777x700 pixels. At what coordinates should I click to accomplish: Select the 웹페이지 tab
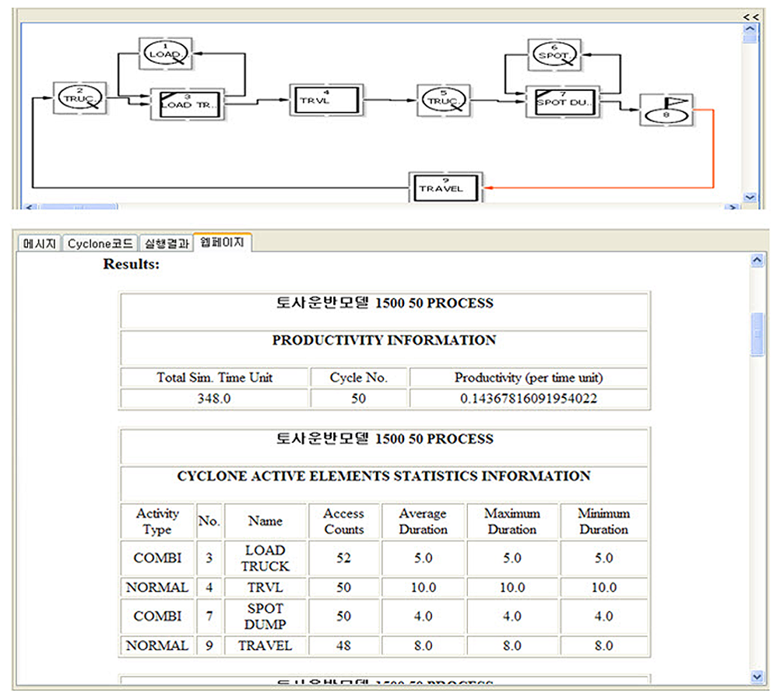click(223, 243)
